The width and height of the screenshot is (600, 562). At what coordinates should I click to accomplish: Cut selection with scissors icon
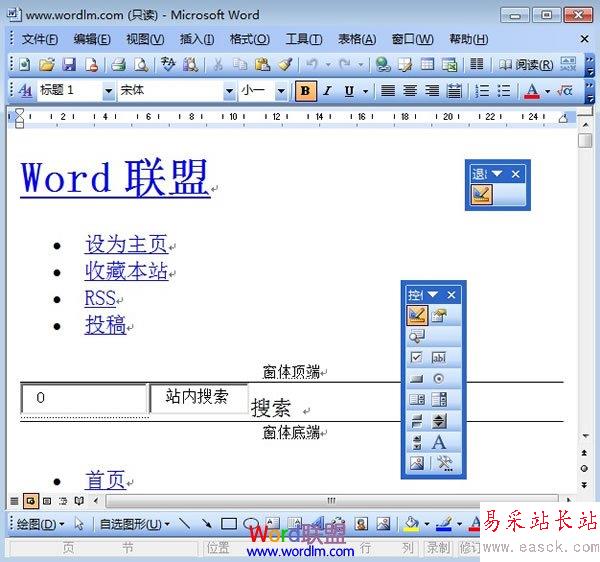point(218,65)
